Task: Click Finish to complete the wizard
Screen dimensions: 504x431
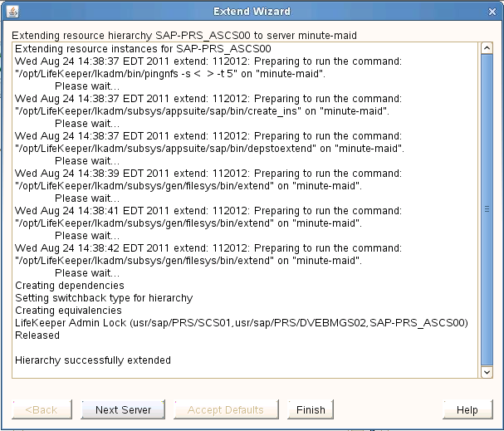Action: pyautogui.click(x=311, y=409)
